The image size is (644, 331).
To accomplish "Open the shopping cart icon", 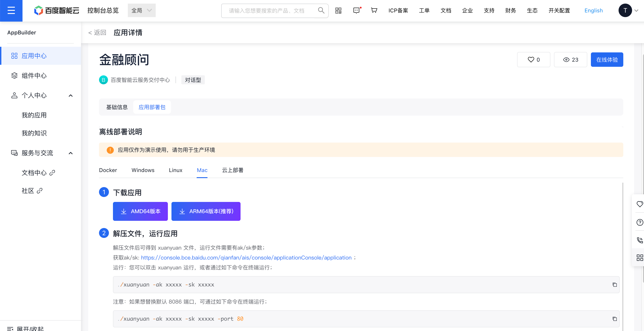I will 374,11.
